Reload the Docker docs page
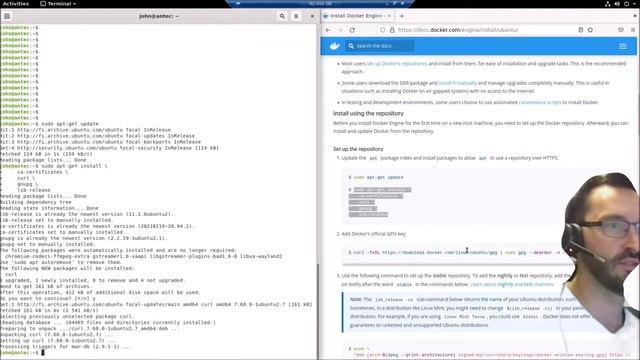The height and width of the screenshot is (360, 640). tap(352, 30)
